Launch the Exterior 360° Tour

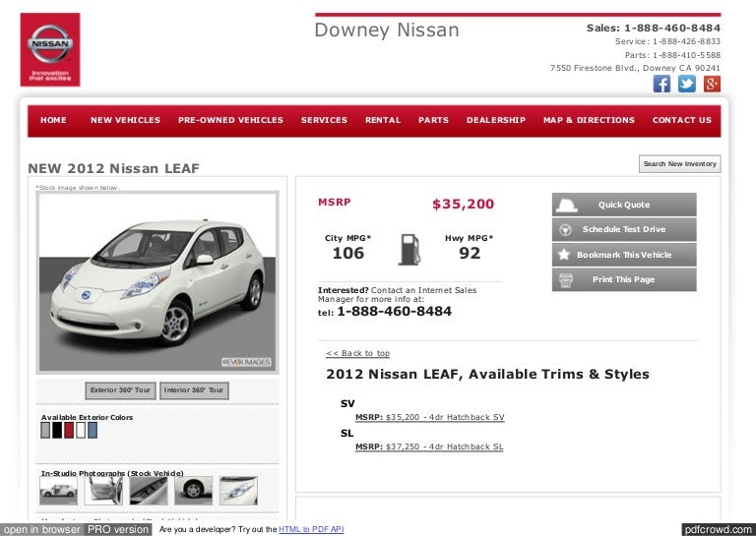[x=120, y=390]
